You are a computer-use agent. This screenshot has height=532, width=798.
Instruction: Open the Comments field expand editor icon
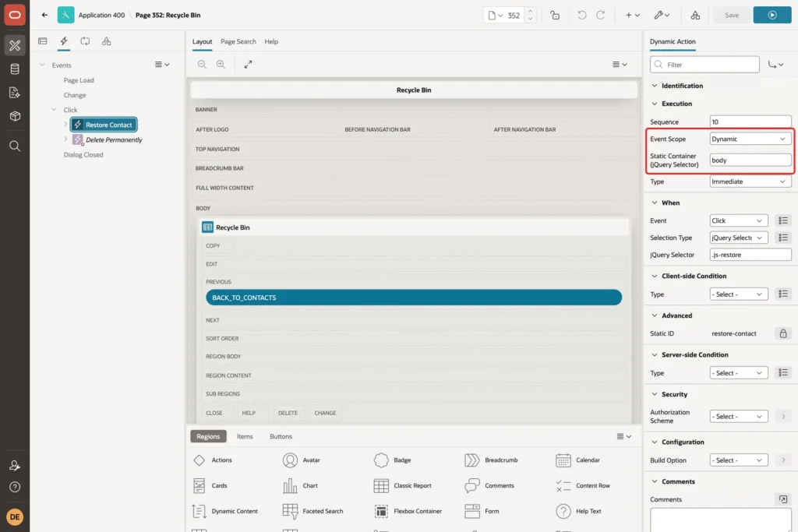click(783, 499)
